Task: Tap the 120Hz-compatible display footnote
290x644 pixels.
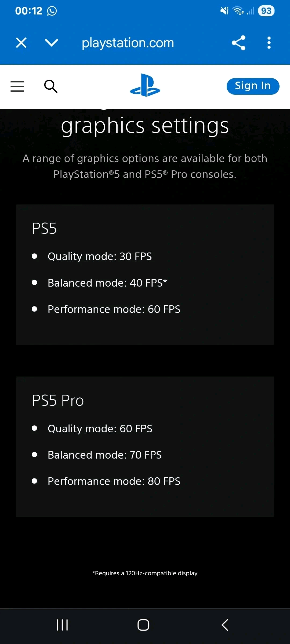Action: (145, 573)
